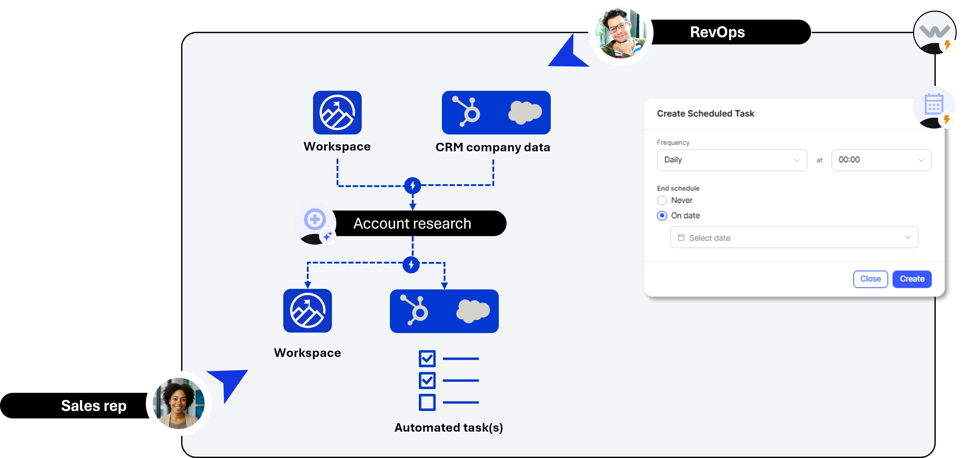Open the Account research AI node
980x458 pixels.
pyautogui.click(x=412, y=224)
